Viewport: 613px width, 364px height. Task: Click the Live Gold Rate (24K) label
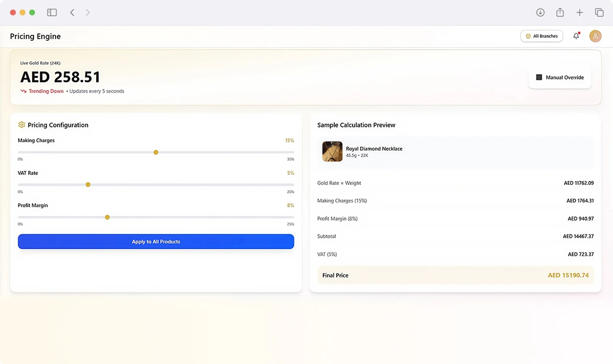(40, 63)
